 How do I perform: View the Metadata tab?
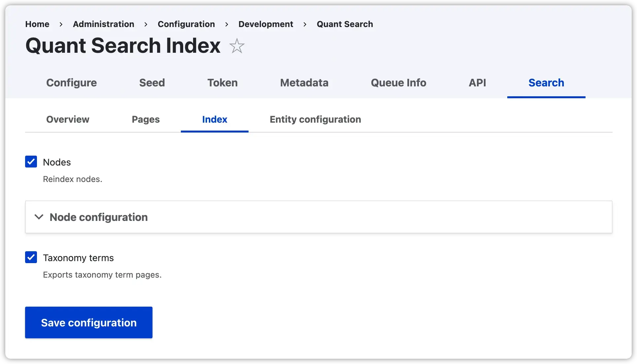click(304, 83)
